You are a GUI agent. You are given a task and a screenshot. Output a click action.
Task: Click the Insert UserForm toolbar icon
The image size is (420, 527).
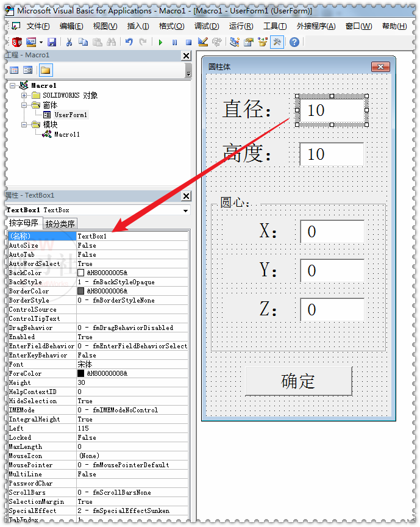click(x=31, y=42)
